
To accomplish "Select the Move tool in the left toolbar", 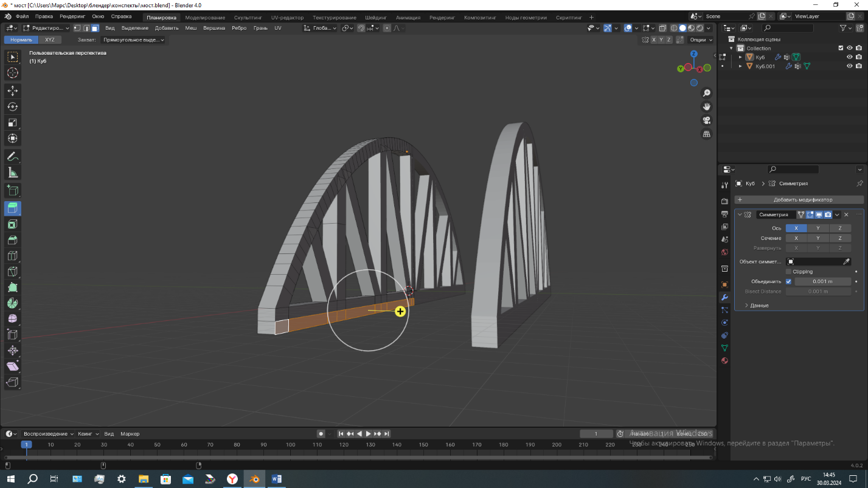I will click(12, 91).
